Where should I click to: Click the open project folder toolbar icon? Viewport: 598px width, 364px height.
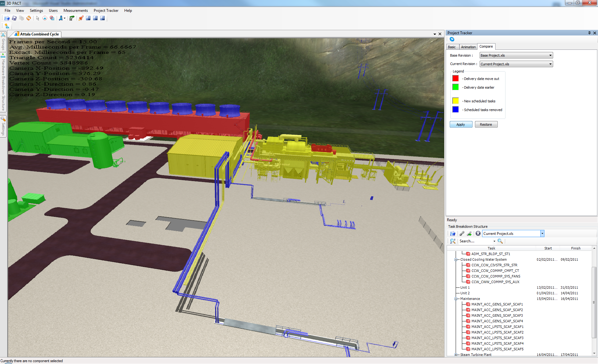pyautogui.click(x=7, y=18)
